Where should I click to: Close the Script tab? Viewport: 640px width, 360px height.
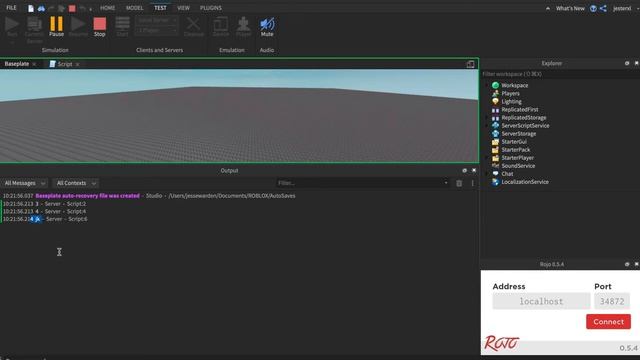pyautogui.click(x=78, y=64)
